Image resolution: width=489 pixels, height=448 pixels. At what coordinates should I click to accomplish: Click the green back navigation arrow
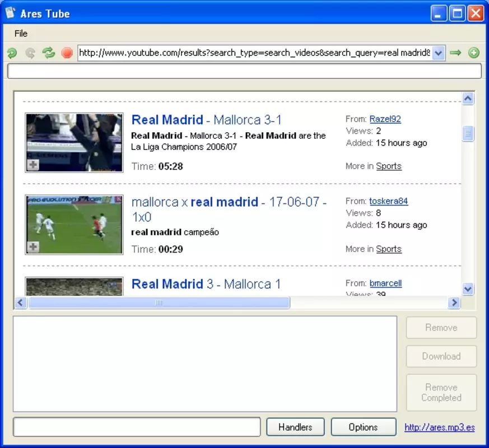point(12,53)
